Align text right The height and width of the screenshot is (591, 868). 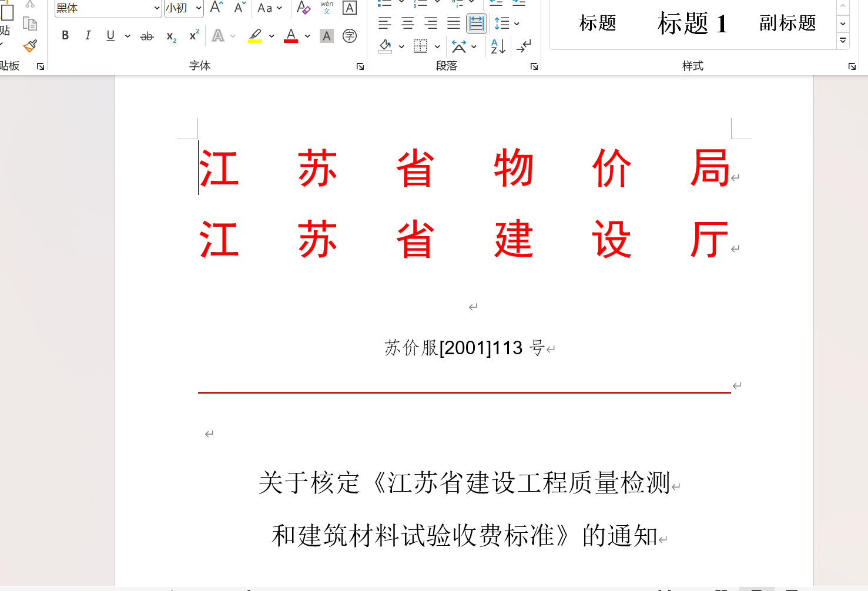[431, 23]
